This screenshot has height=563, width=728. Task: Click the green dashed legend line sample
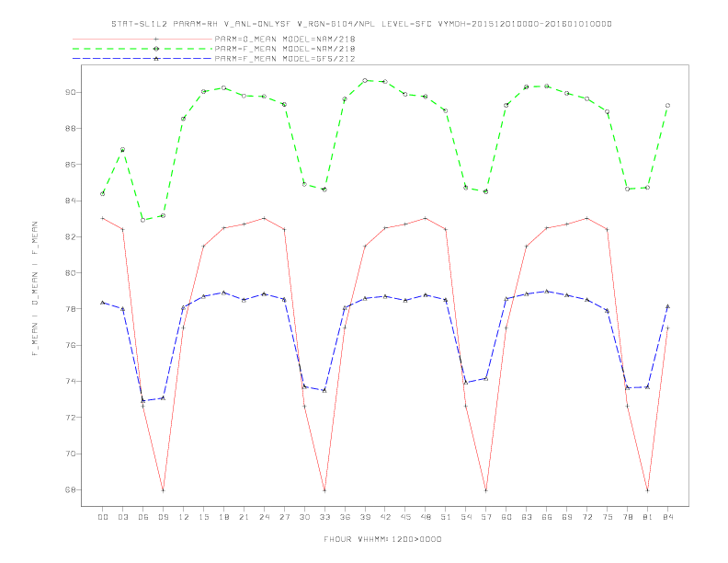tap(142, 49)
